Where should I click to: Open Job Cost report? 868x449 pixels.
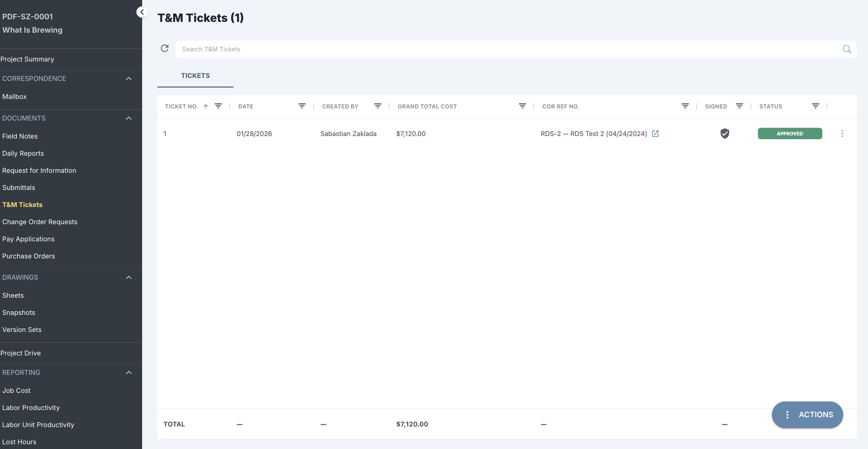pos(16,391)
